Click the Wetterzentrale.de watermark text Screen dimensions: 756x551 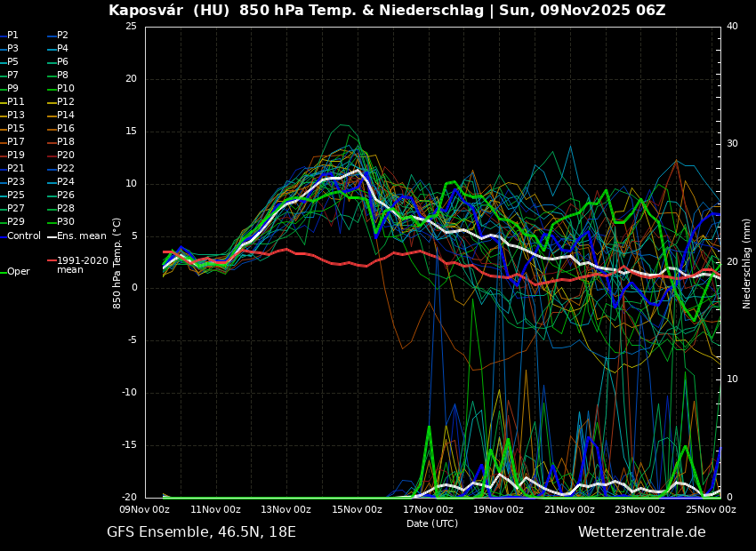pyautogui.click(x=641, y=532)
